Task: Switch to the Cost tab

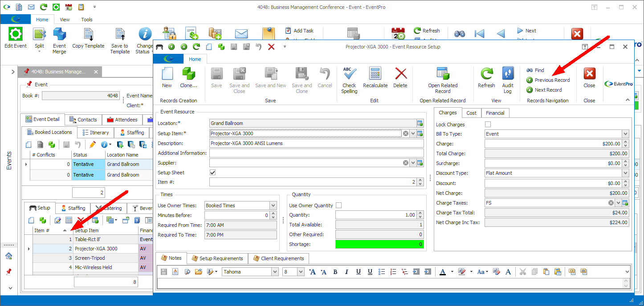Action: [471, 113]
